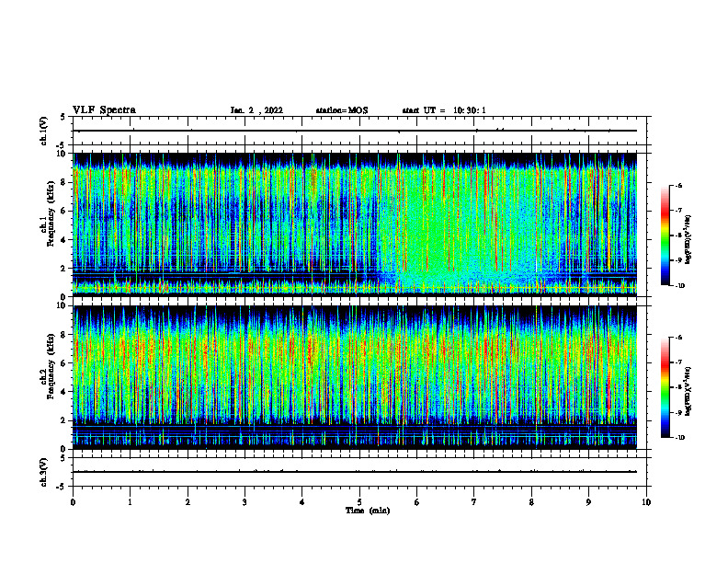Screen dimensions: 728x563
Task: Click the "-6" tick on ch.1 colorbar
Action: 678,185
